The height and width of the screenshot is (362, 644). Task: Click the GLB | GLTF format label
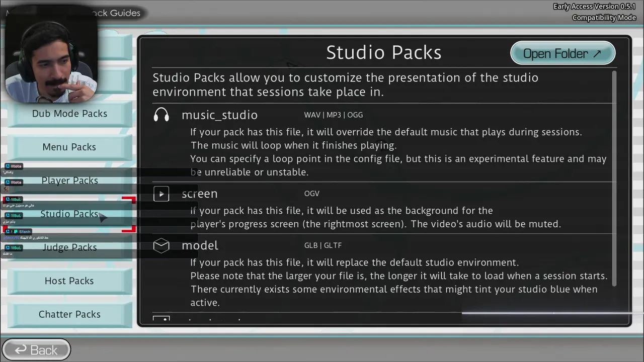[x=323, y=245]
